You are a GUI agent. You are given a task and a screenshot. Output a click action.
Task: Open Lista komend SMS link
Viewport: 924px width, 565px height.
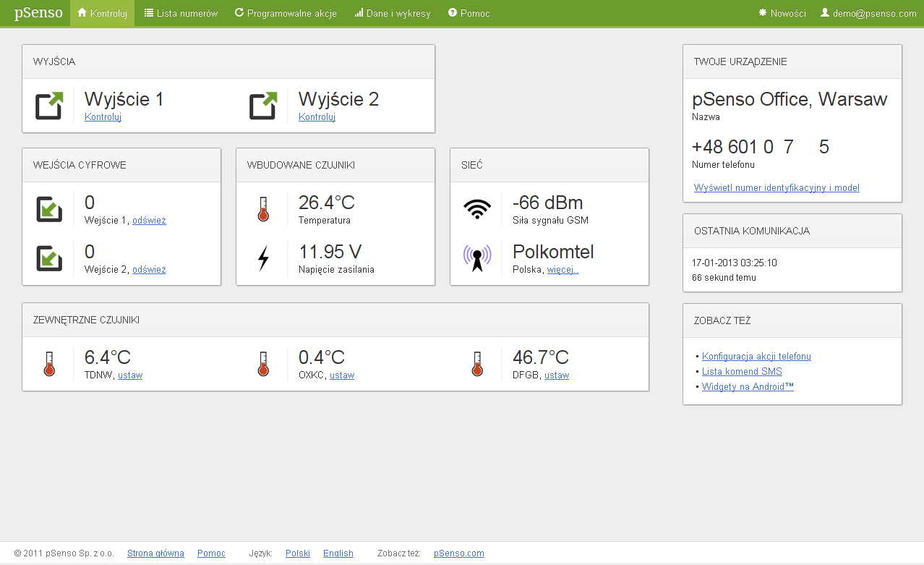(x=742, y=372)
